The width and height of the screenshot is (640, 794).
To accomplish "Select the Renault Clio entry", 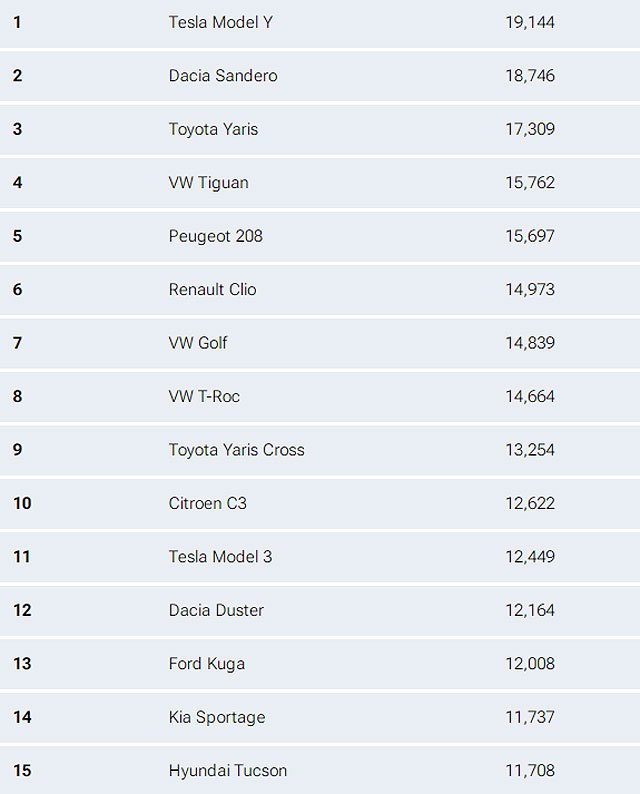I will pos(212,290).
